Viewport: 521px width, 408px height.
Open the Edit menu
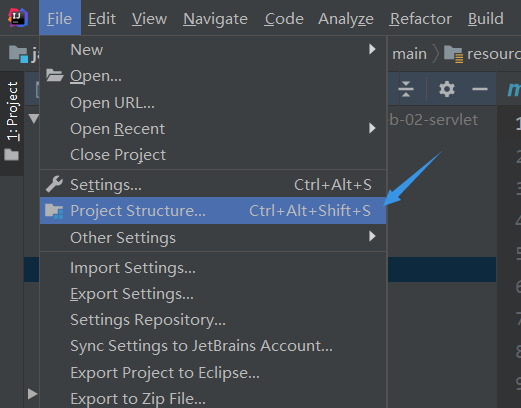click(x=102, y=19)
